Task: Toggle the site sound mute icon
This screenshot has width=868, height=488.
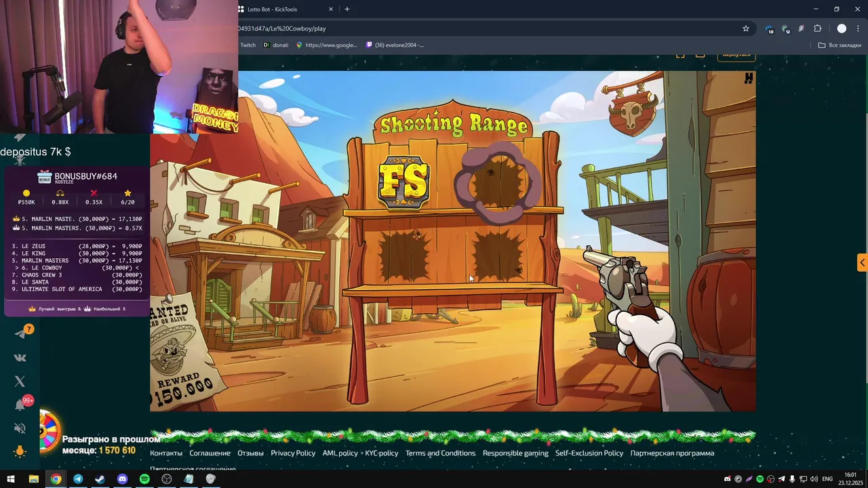Action: pos(20,428)
